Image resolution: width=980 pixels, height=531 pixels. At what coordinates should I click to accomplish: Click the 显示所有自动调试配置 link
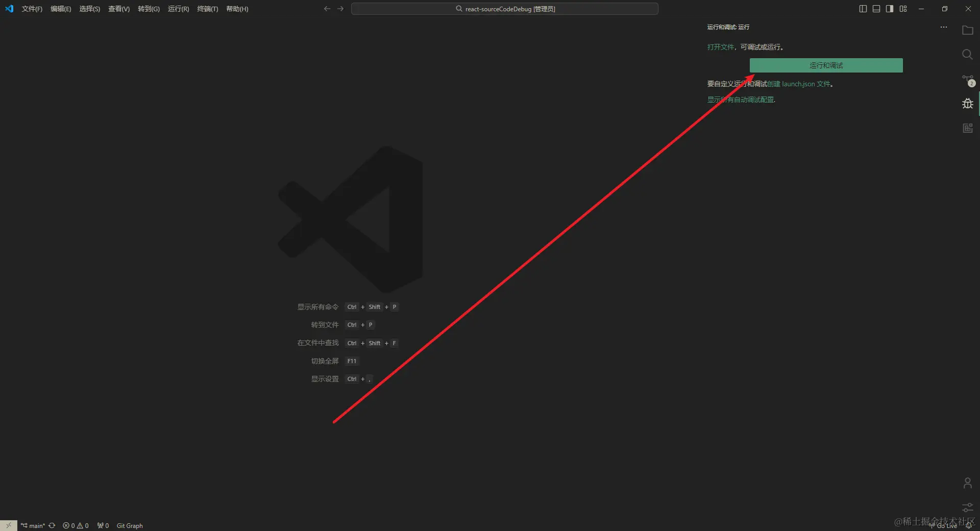pos(740,100)
